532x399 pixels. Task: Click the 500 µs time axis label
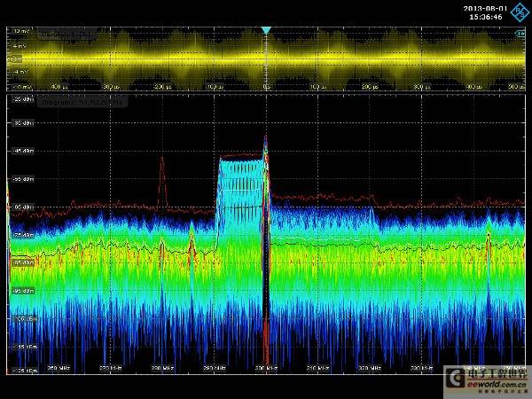point(516,87)
